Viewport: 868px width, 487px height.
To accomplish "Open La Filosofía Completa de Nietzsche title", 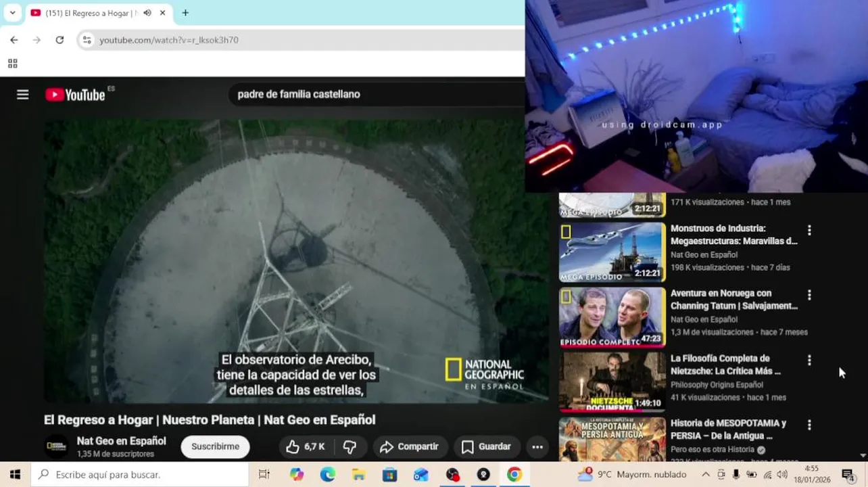I will tap(725, 365).
